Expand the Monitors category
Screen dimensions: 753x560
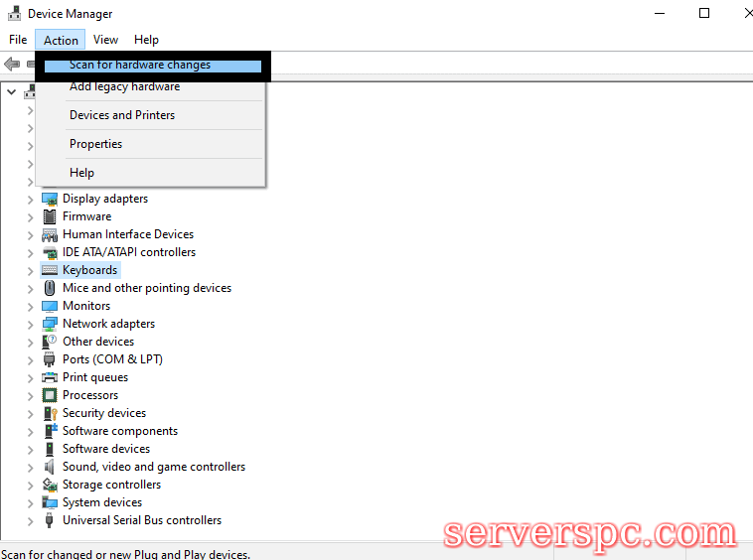[x=30, y=306]
